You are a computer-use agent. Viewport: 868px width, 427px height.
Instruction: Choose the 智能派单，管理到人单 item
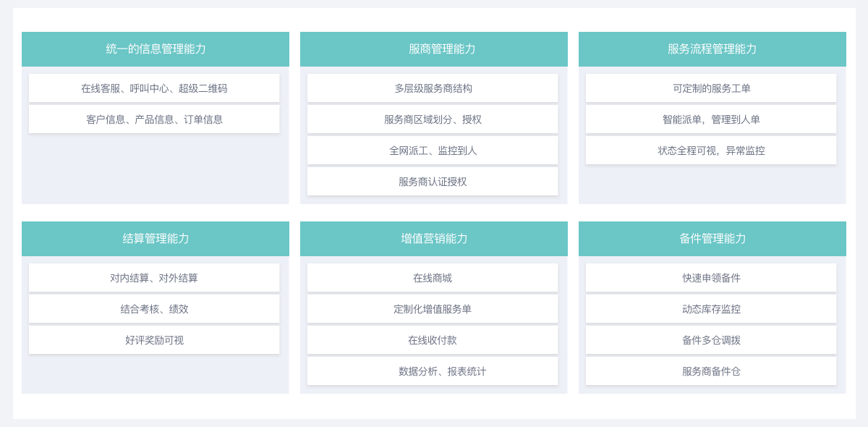point(711,119)
